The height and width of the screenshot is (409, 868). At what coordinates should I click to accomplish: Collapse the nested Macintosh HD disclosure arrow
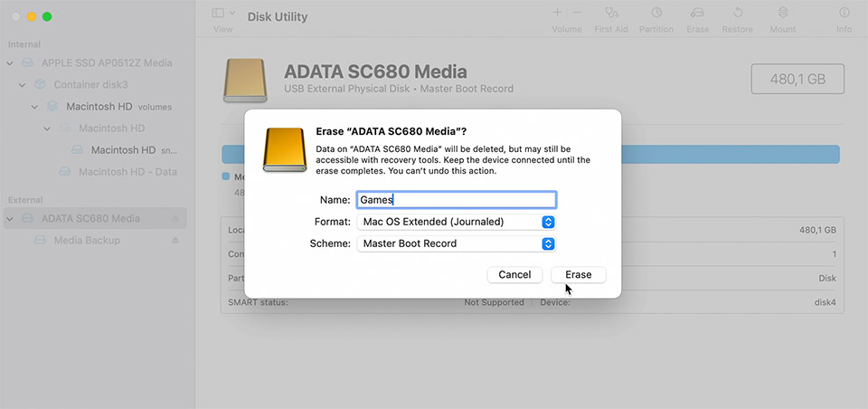(47, 128)
